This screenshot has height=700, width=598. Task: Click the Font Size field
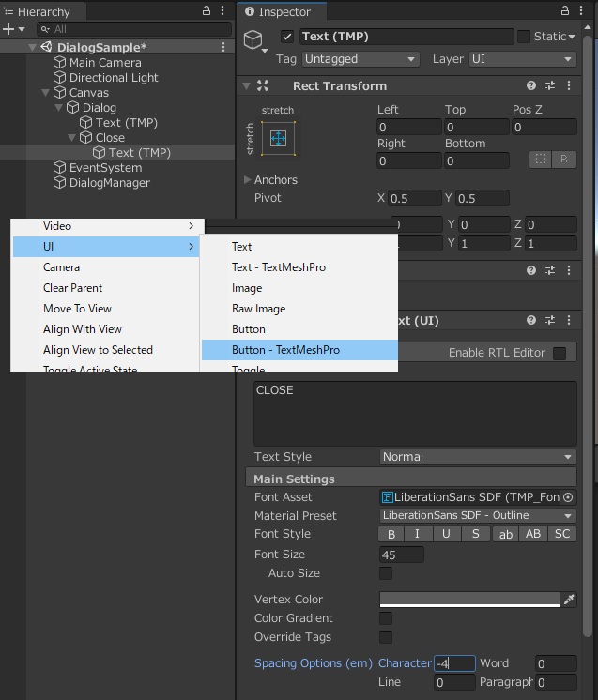402,555
